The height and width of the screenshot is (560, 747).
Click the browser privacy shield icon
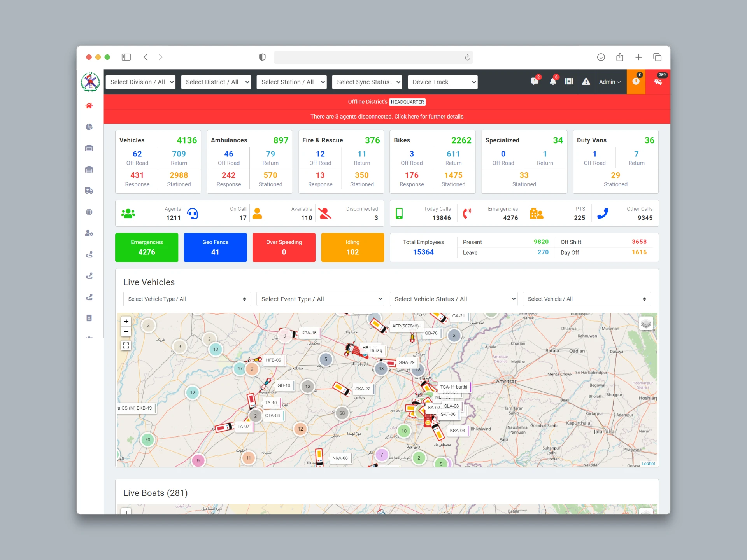[x=262, y=57]
